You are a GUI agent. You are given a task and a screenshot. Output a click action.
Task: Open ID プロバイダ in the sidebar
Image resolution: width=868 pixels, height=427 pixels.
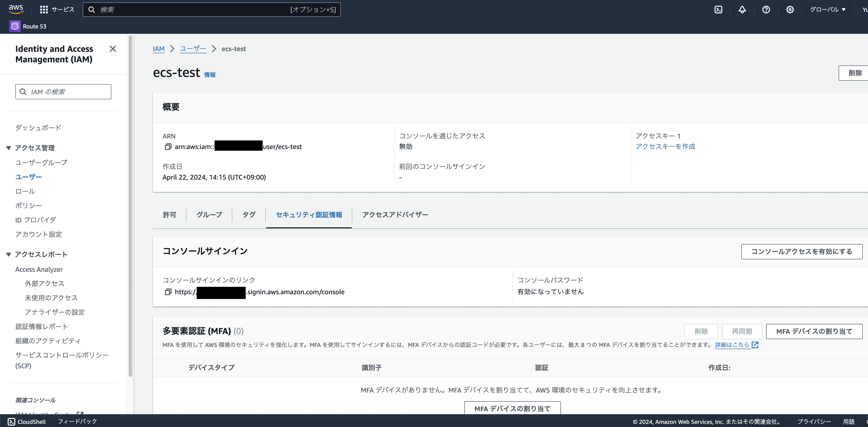click(35, 220)
